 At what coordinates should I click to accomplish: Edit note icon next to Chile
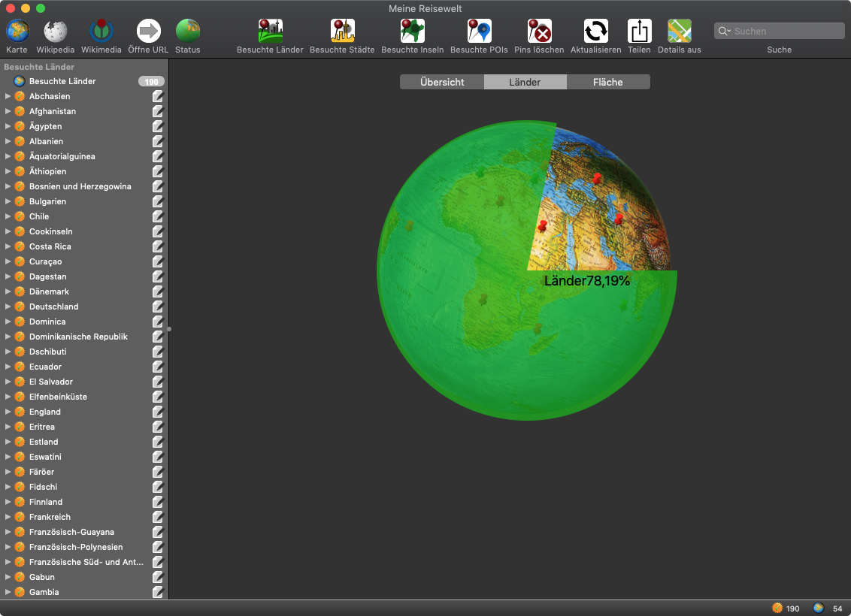click(158, 216)
